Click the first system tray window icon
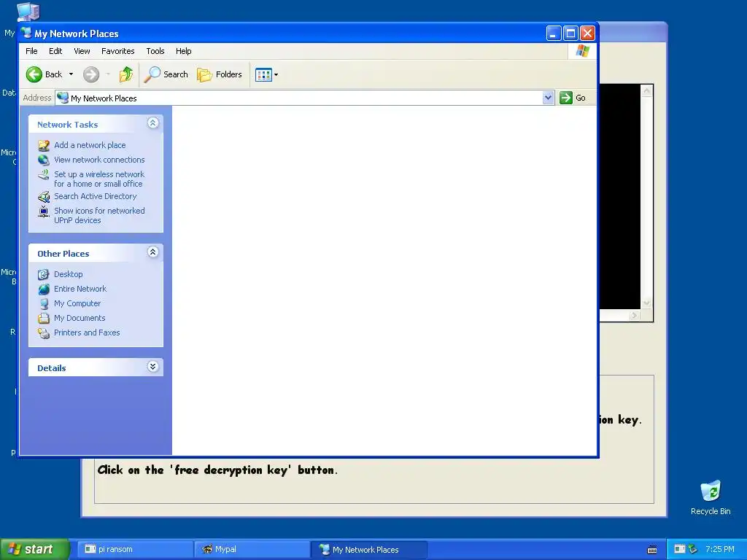The image size is (747, 560). tap(679, 549)
